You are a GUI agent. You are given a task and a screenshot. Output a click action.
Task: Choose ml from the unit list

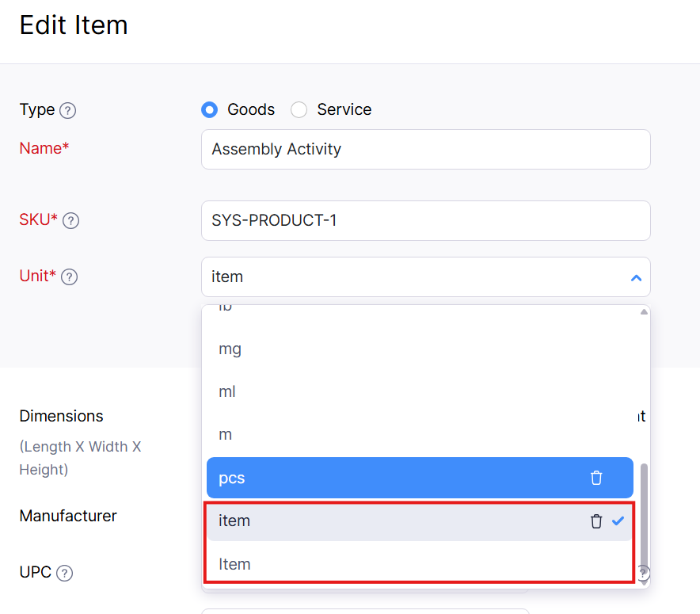[227, 392]
